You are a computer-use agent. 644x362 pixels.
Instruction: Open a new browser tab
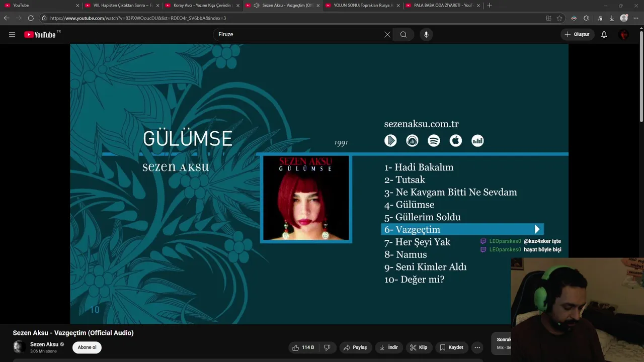tap(490, 5)
